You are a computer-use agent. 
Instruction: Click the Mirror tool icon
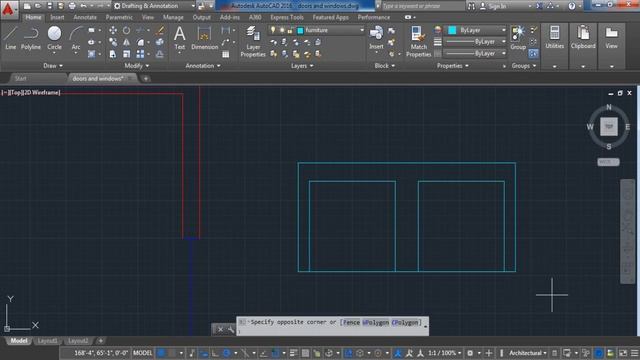click(126, 42)
